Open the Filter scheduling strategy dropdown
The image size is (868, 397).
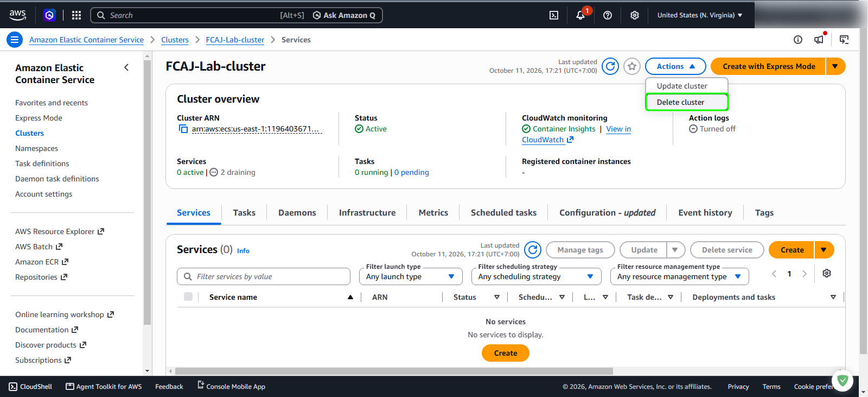536,276
